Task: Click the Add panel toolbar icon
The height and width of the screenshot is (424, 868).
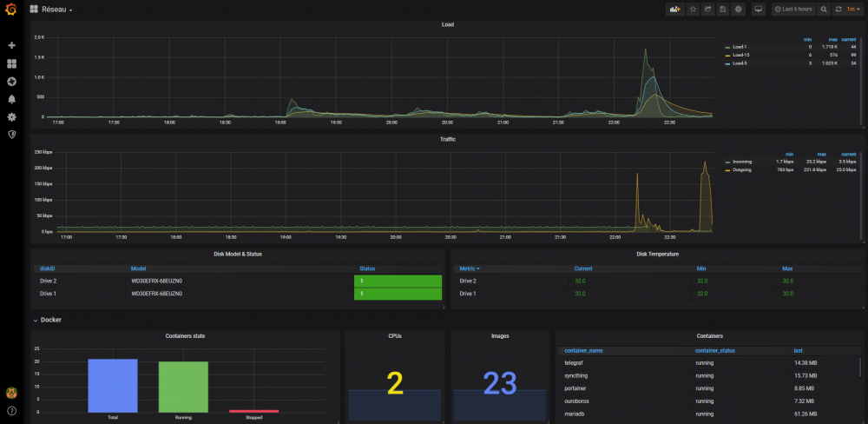Action: point(674,10)
